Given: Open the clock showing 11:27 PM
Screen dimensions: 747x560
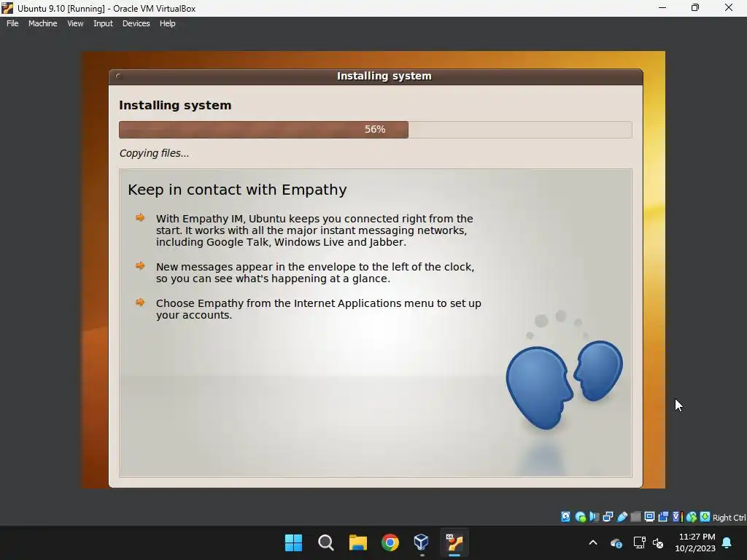Looking at the screenshot, I should tap(695, 542).
